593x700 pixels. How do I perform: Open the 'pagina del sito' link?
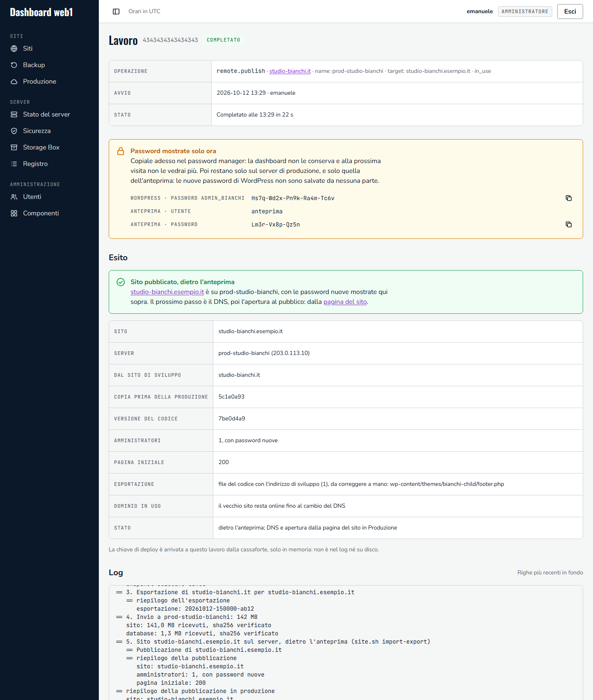tap(345, 301)
